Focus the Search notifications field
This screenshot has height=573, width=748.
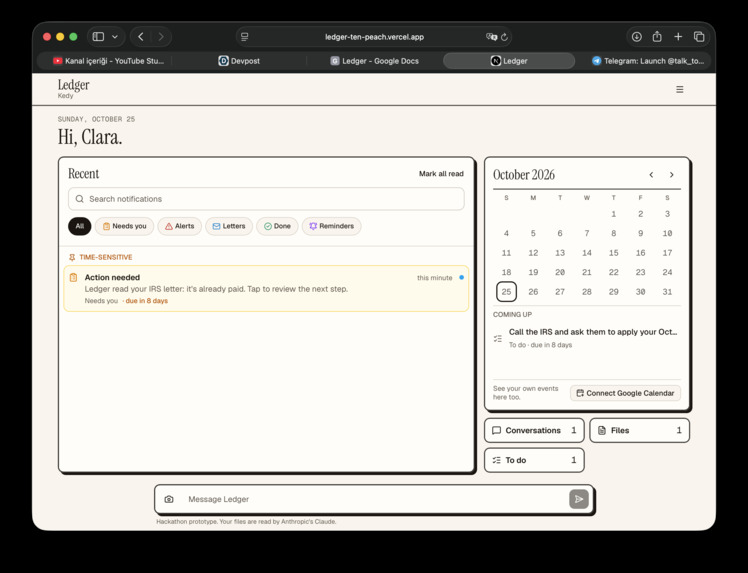pyautogui.click(x=266, y=199)
